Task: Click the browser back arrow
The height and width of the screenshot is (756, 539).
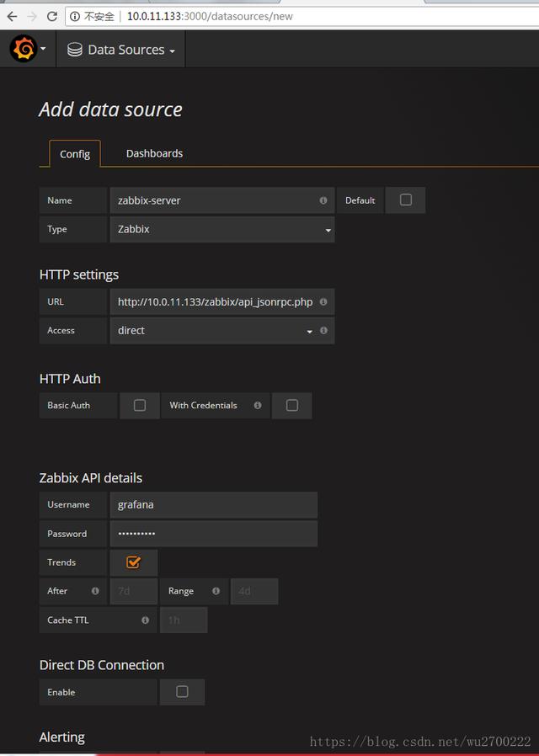Action: [x=12, y=16]
